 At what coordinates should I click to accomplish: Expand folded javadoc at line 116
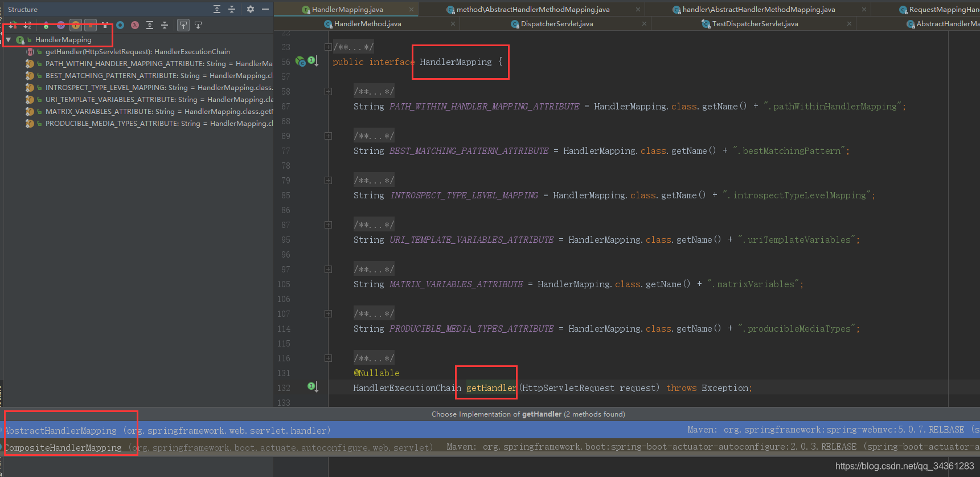(x=328, y=358)
